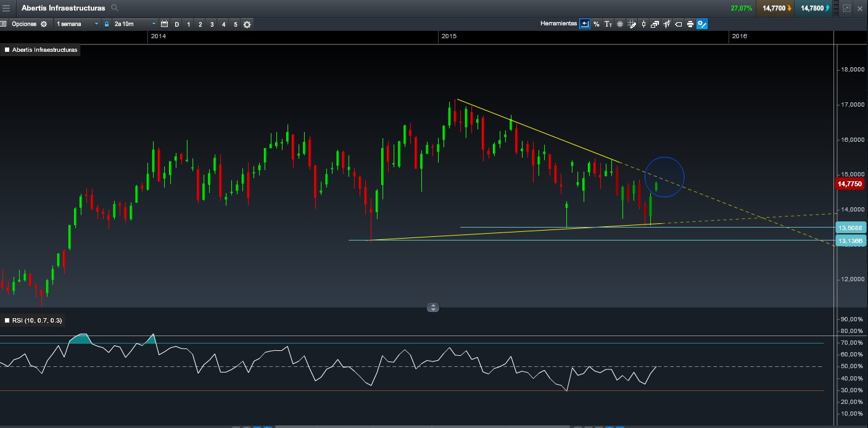
Task: Click the print chart icon
Action: pyautogui.click(x=690, y=24)
